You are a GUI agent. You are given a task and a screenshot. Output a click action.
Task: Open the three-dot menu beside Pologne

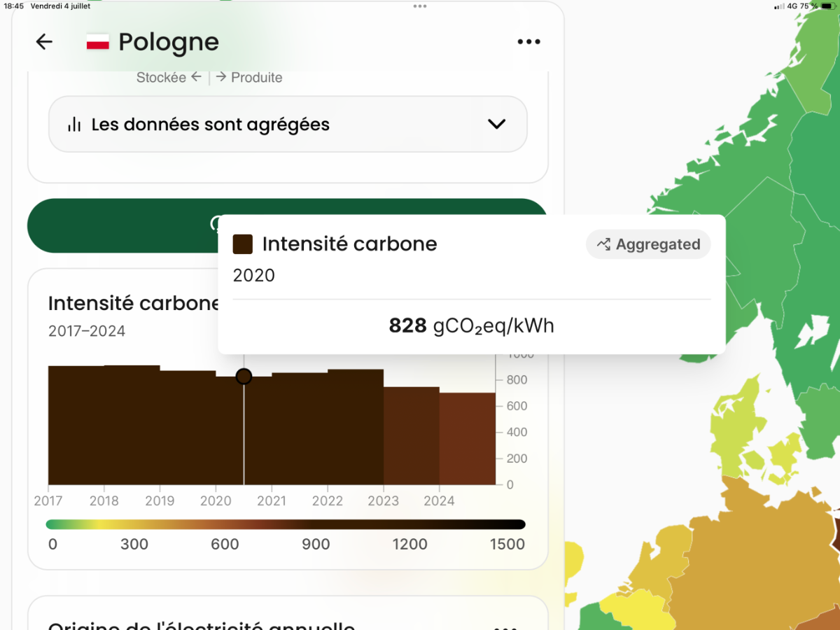[x=528, y=42]
